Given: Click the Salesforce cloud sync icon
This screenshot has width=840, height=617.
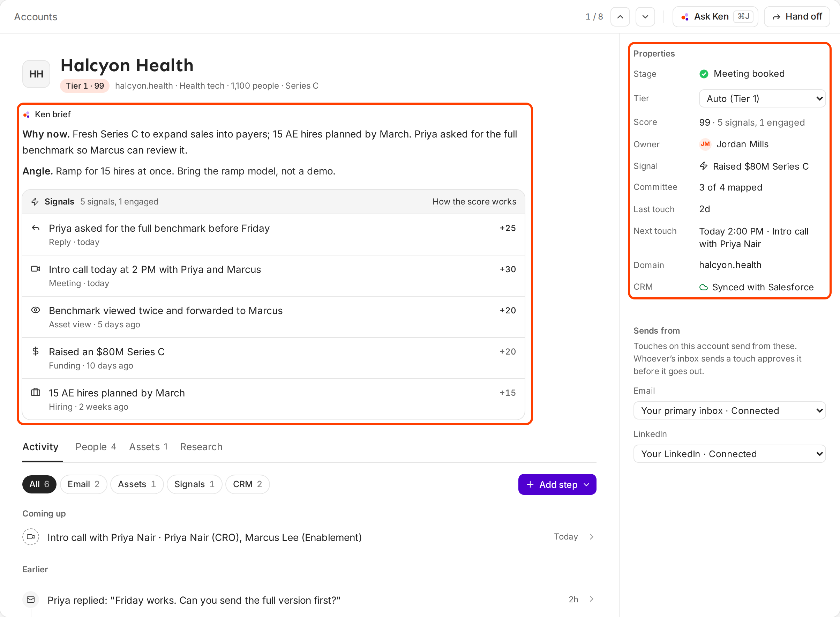Looking at the screenshot, I should [703, 287].
